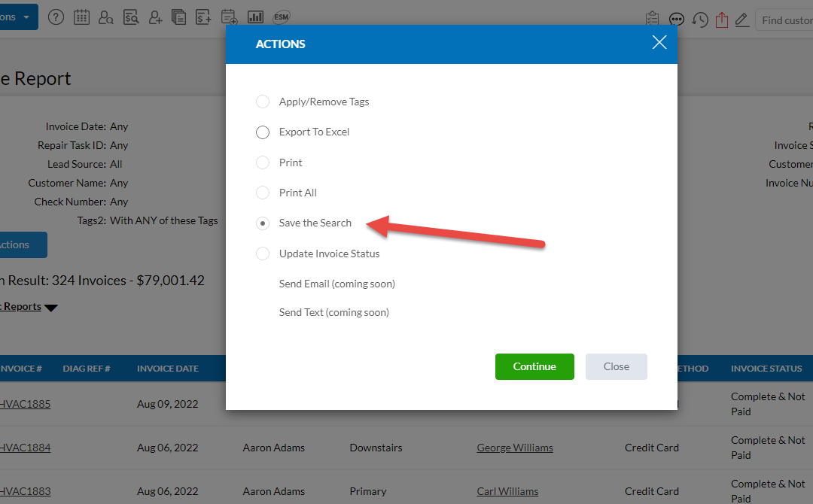Select the Export To Excel radio button
Viewport: 813px width, 504px height.
(x=262, y=132)
